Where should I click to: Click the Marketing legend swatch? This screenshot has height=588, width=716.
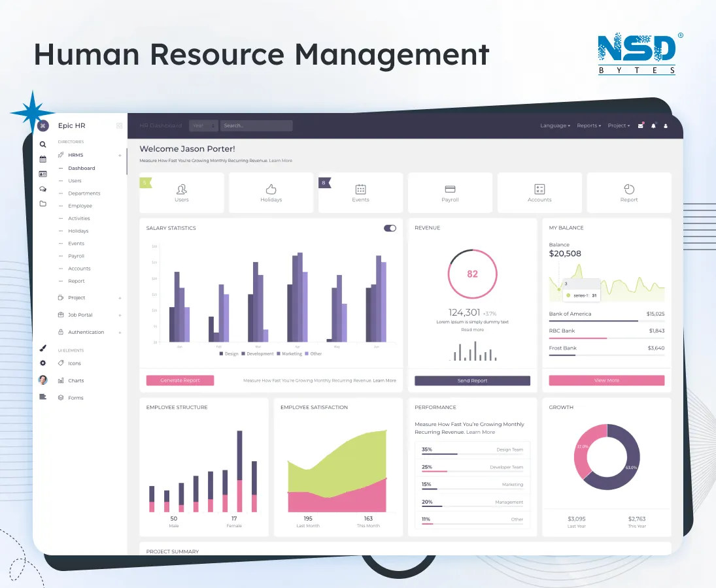point(279,353)
